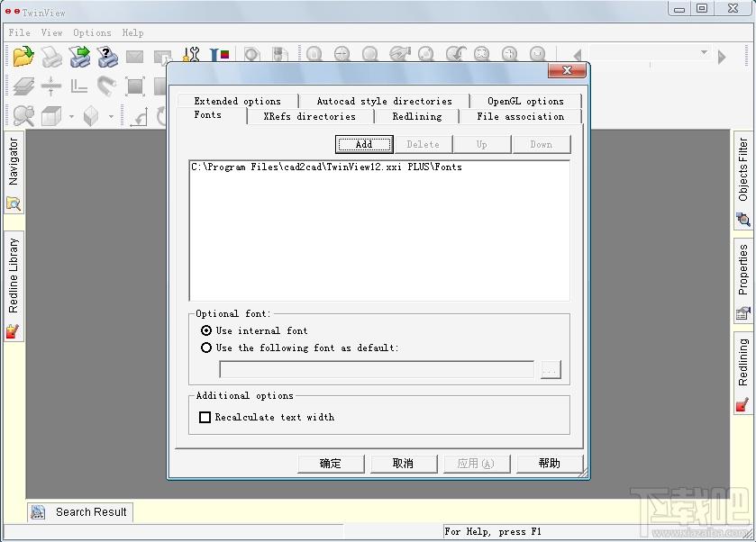756x542 pixels.
Task: Click the 3D box view icon
Action: click(51, 116)
